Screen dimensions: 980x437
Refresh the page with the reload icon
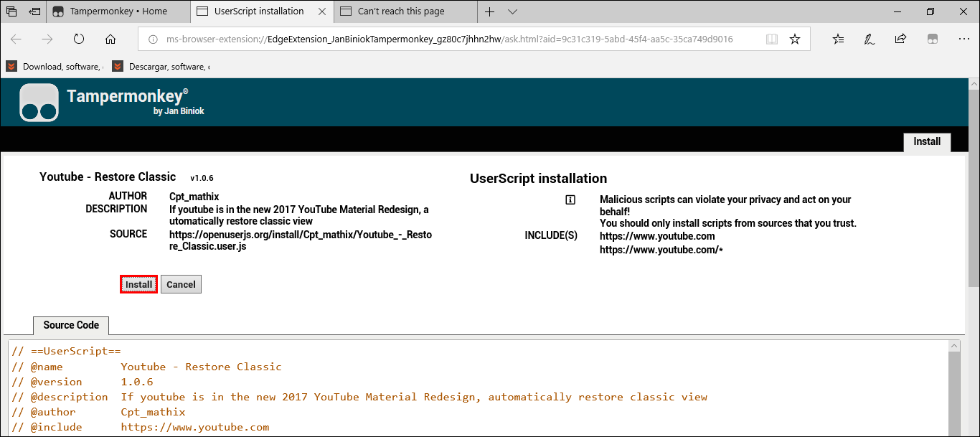tap(79, 39)
